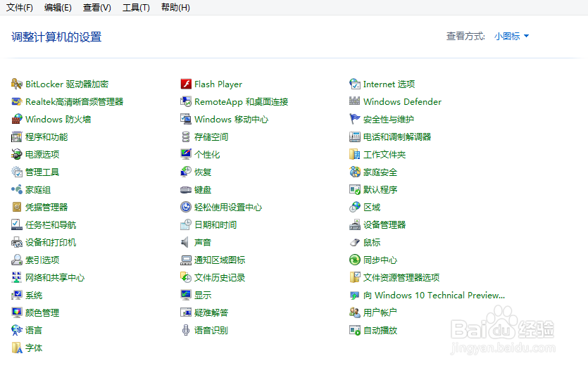
Task: Open the 鼠标 mouse icon
Action: tap(355, 243)
